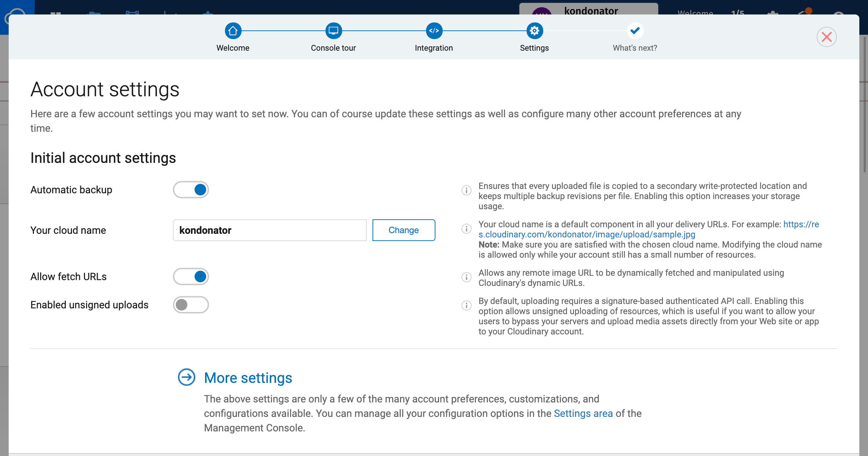Click the Welcome home step icon
This screenshot has height=456, width=868.
click(233, 31)
